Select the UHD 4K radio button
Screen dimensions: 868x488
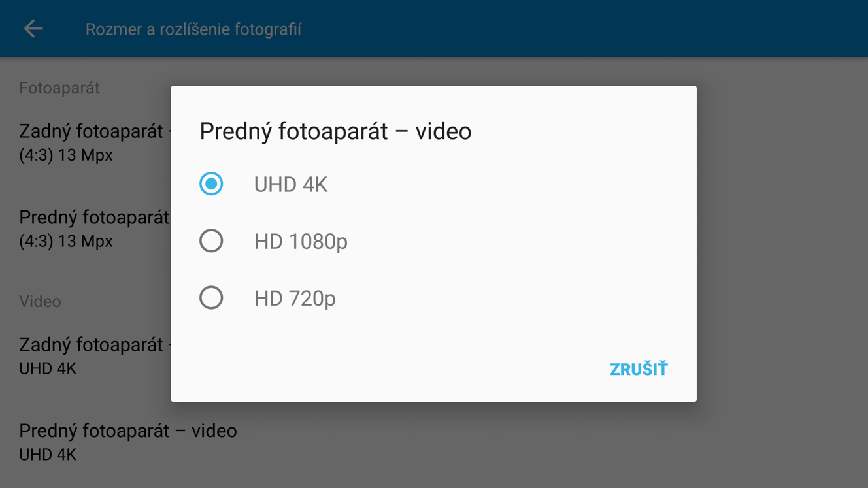(x=211, y=184)
